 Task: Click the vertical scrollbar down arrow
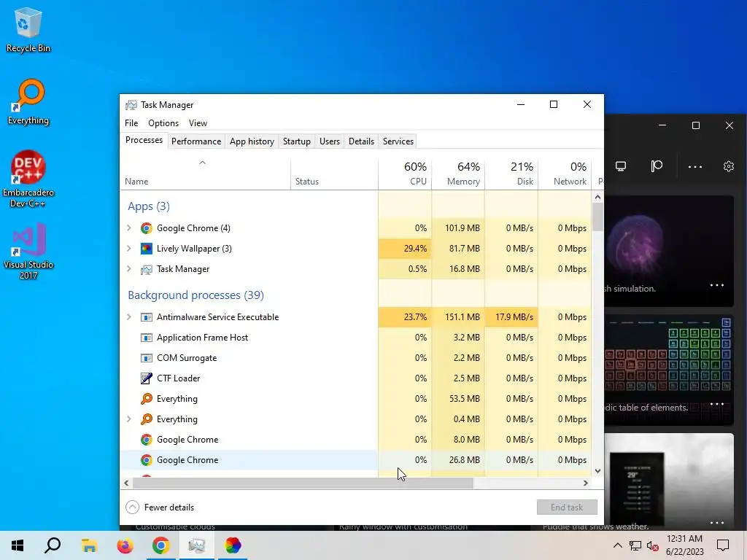[598, 471]
